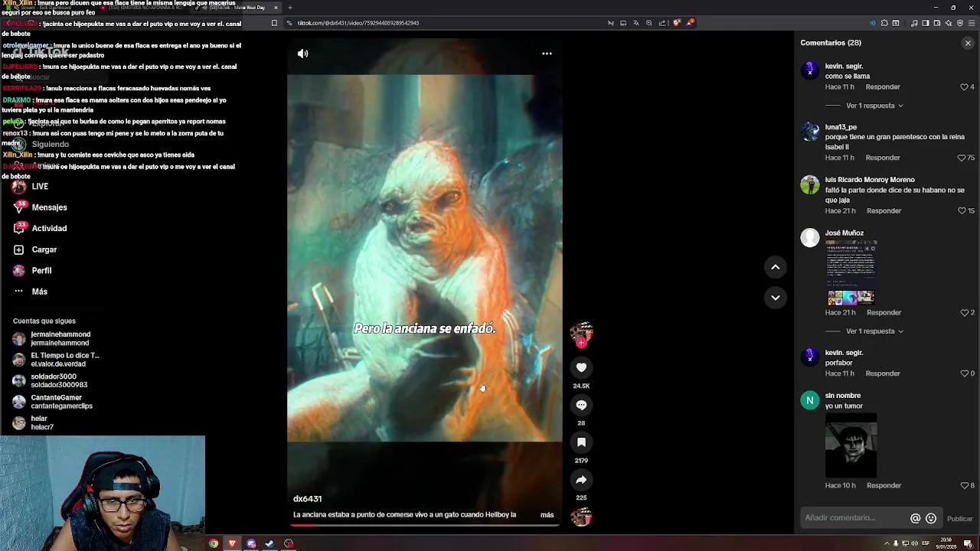This screenshot has height=551, width=980.
Task: Toggle the browser sidebar panel icon
Action: (926, 23)
